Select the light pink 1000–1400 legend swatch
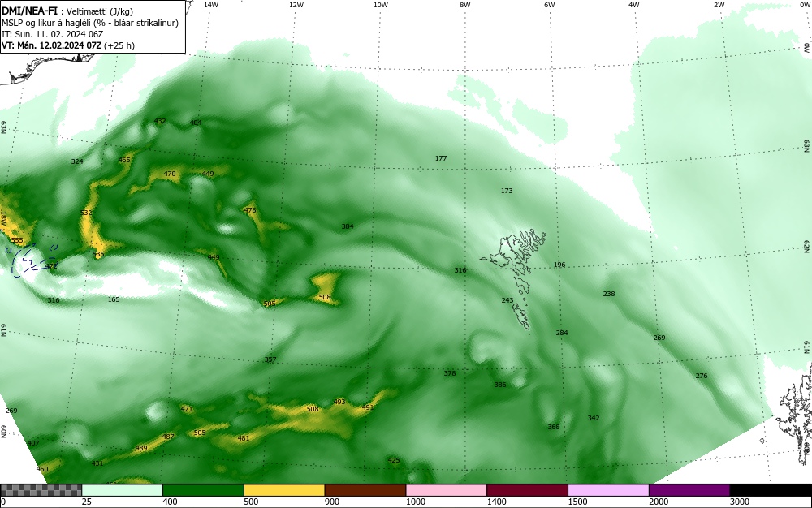The height and width of the screenshot is (508, 812). click(x=447, y=490)
